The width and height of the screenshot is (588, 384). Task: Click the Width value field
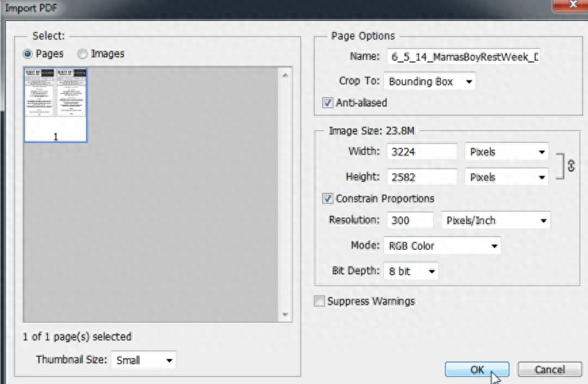[x=422, y=152]
